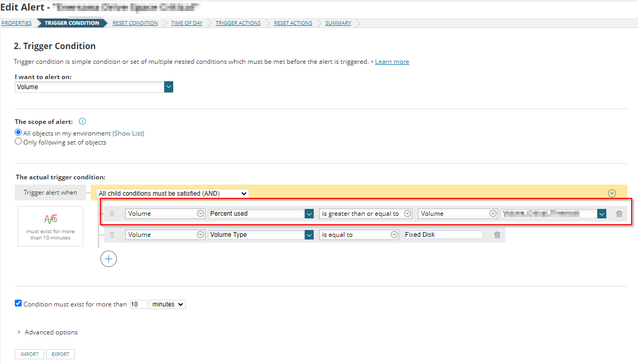Delete the Volume Type condition row

[x=497, y=235]
